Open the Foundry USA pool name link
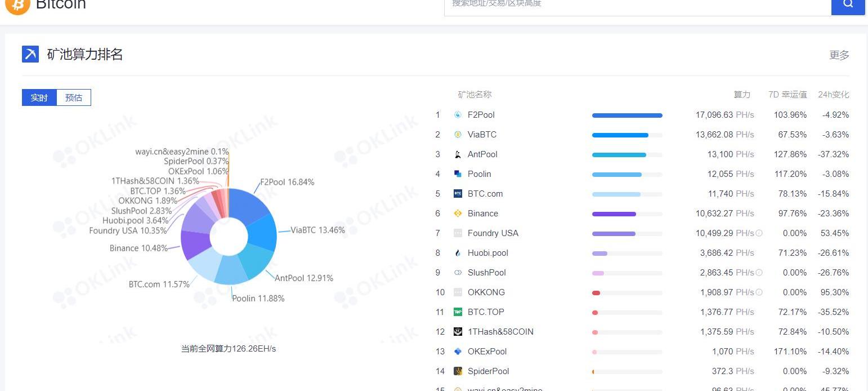Image resolution: width=868 pixels, height=391 pixels. tap(493, 233)
